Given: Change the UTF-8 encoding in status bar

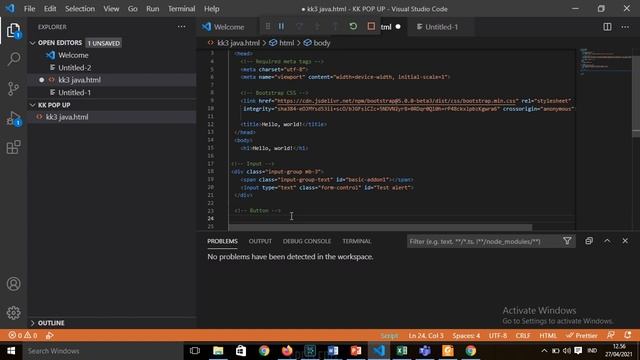Looking at the screenshot, I should click(498, 336).
